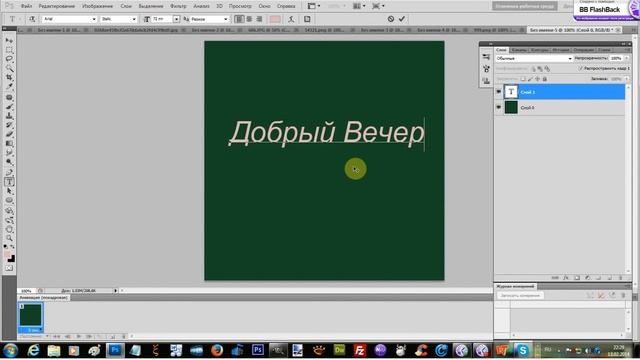The height and width of the screenshot is (360, 640).
Task: Open the Изображение menu
Action: (98, 6)
